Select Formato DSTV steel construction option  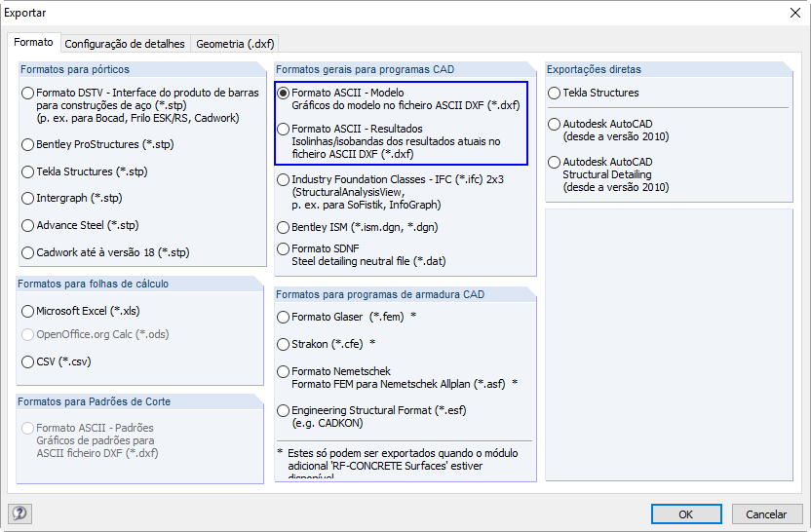pyautogui.click(x=27, y=94)
